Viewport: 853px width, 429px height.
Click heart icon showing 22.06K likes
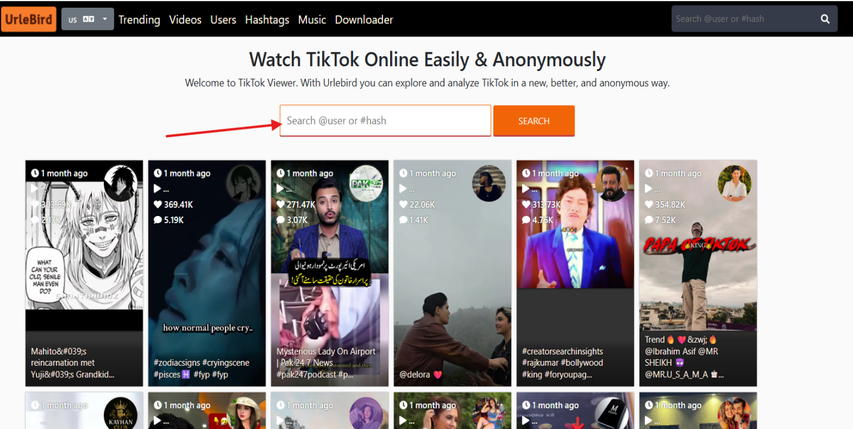pos(404,204)
